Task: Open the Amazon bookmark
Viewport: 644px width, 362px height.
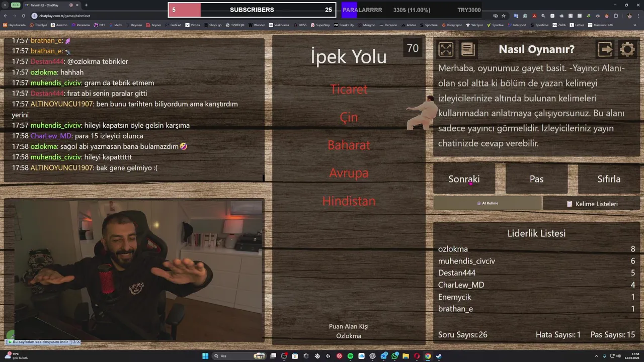Action: tap(59, 25)
